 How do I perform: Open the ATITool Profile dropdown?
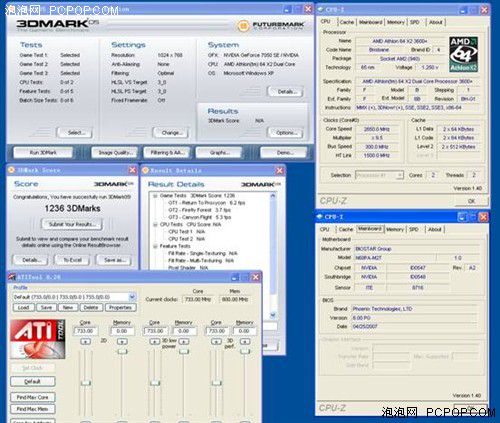click(132, 297)
